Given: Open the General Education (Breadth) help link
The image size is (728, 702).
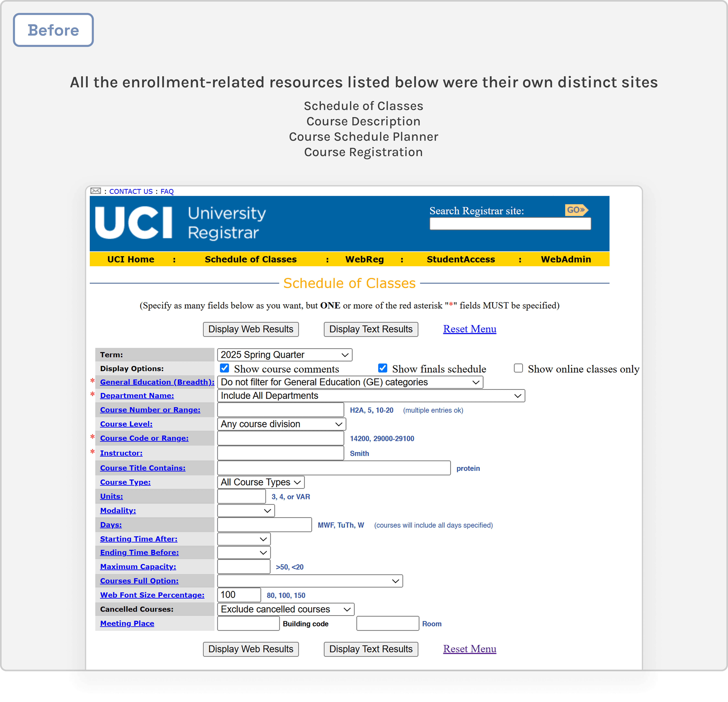Looking at the screenshot, I should pos(157,382).
